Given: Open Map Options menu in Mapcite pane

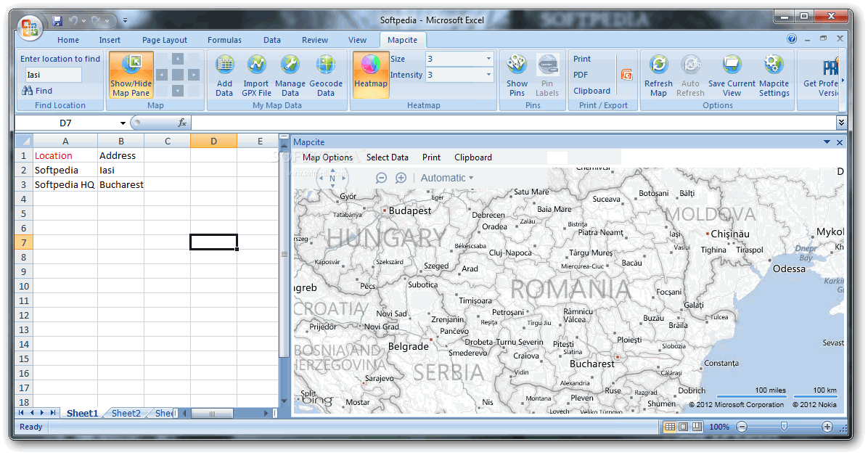Looking at the screenshot, I should [328, 157].
